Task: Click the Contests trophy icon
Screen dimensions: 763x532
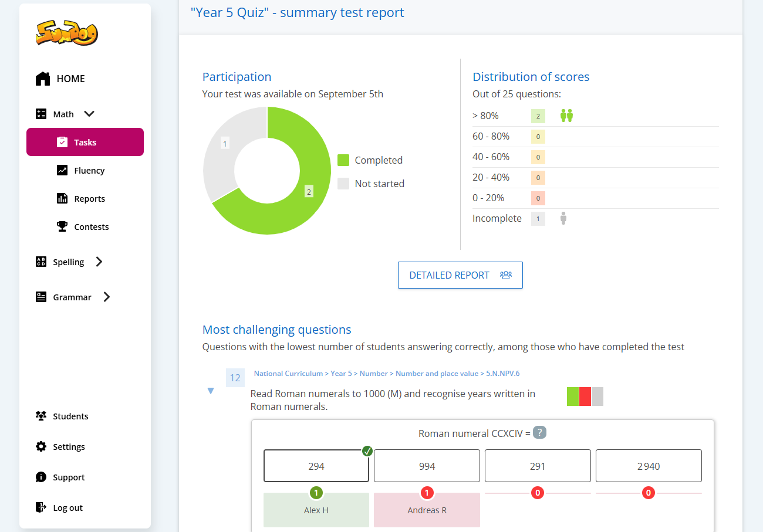Action: (62, 227)
